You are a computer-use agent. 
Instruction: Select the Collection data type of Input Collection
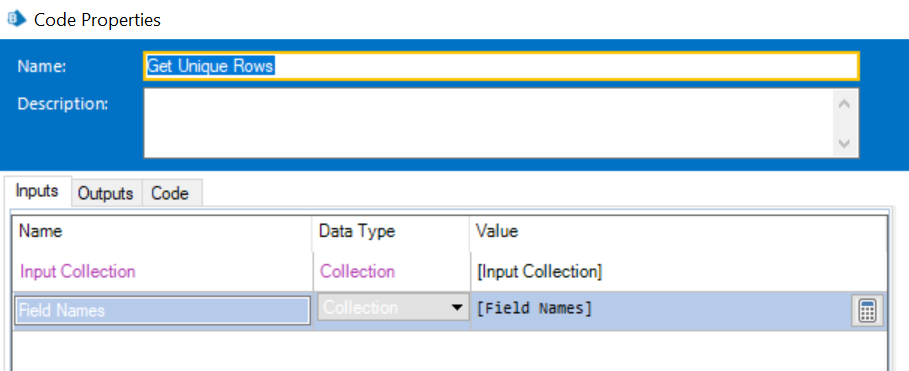tap(357, 271)
